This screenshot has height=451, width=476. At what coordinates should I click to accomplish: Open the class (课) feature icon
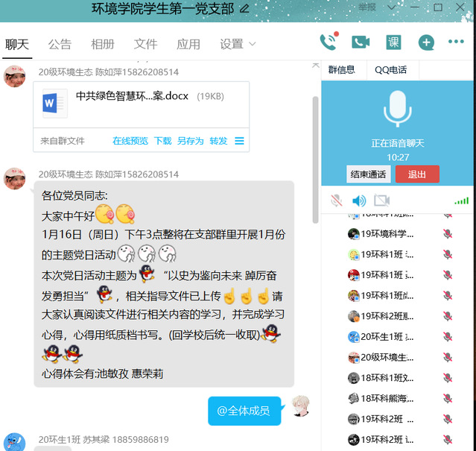tap(393, 42)
